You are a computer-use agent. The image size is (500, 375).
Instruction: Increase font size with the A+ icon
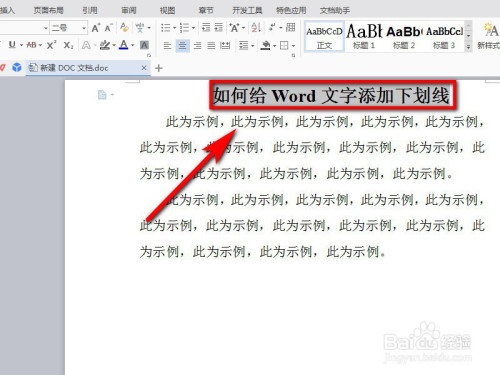(96, 28)
